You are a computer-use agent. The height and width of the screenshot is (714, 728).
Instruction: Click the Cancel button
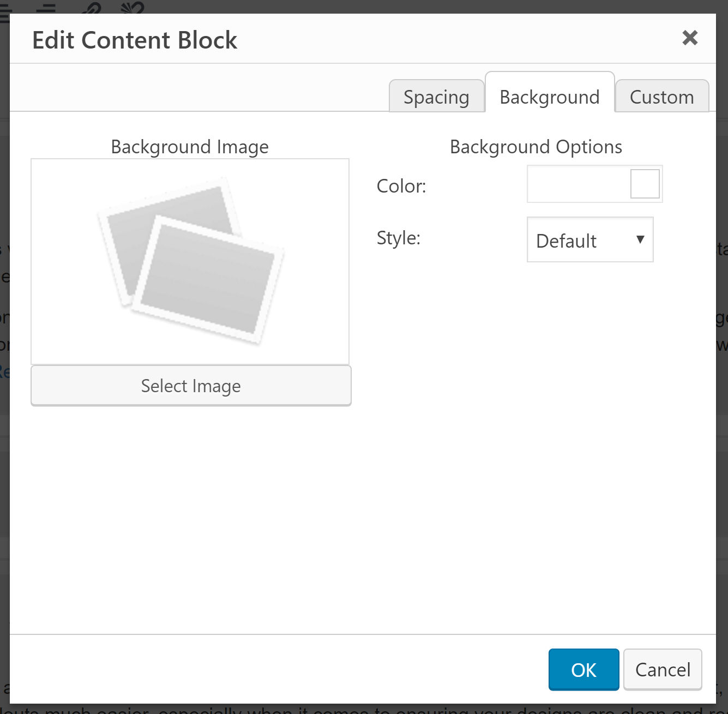click(663, 670)
